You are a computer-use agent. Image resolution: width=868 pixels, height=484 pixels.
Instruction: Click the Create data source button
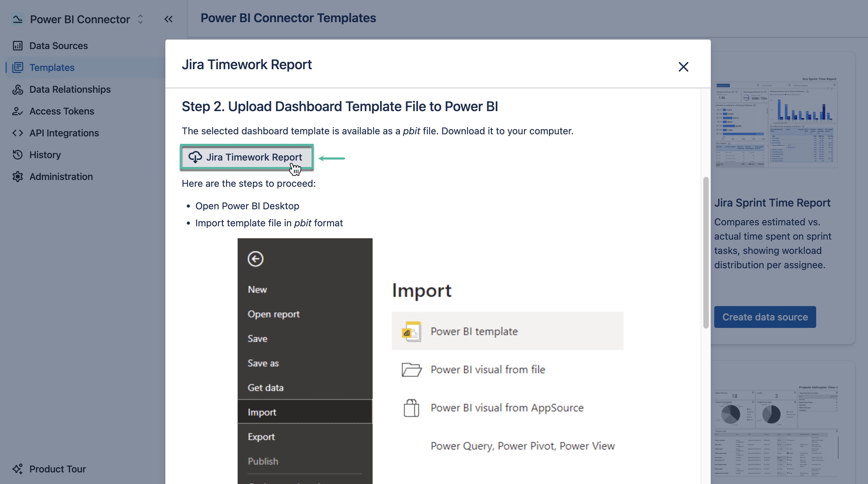(x=765, y=317)
